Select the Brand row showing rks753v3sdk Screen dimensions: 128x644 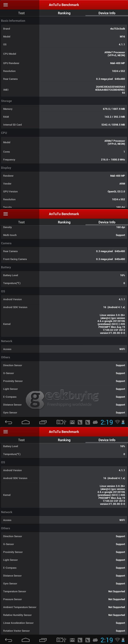click(x=64, y=29)
